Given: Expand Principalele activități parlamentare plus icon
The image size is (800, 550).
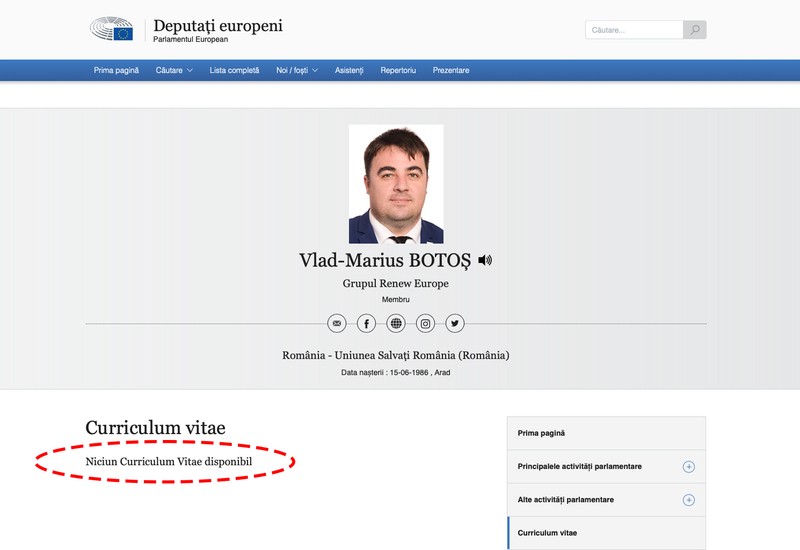Looking at the screenshot, I should click(689, 467).
